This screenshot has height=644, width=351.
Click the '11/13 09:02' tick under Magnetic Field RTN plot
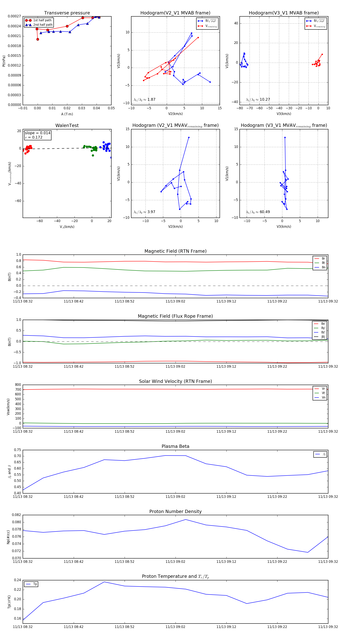(x=175, y=301)
